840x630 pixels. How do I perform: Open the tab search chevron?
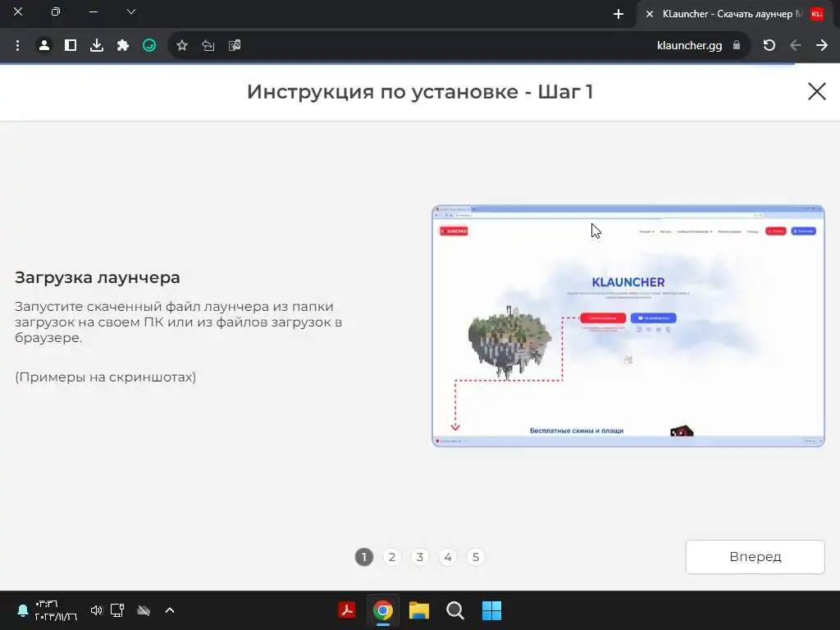[130, 11]
